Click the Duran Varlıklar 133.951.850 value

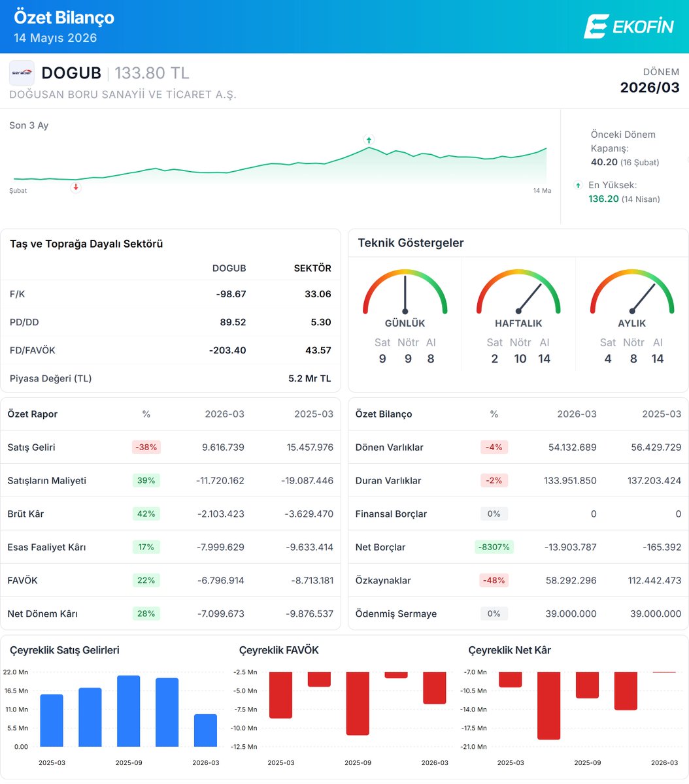[x=570, y=480]
